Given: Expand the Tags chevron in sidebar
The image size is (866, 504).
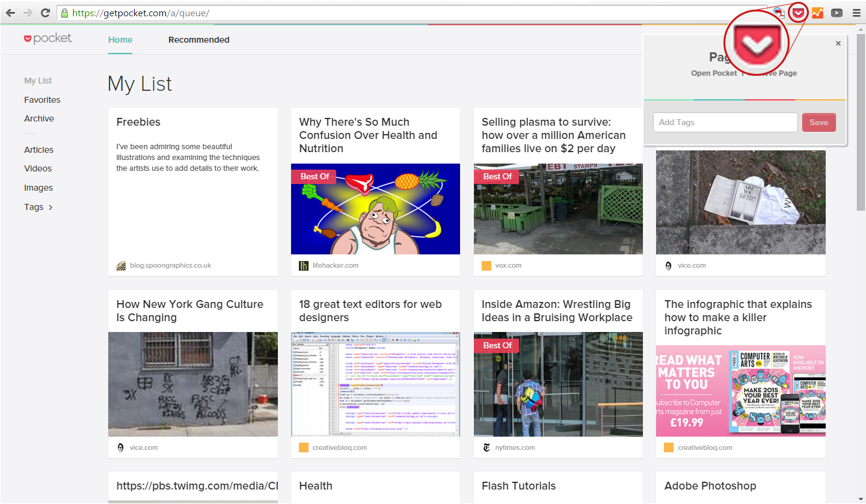Looking at the screenshot, I should click(51, 207).
